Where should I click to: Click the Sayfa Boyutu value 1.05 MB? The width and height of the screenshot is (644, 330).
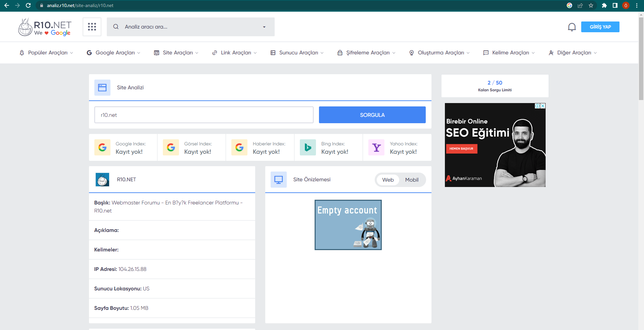(139, 308)
